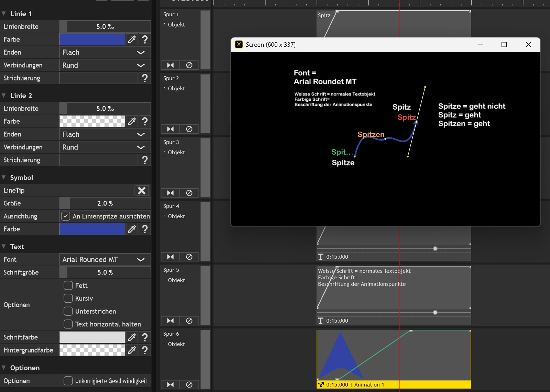Click the Schriftgröße slider
Screen dimensions: 550x392
pos(105,272)
